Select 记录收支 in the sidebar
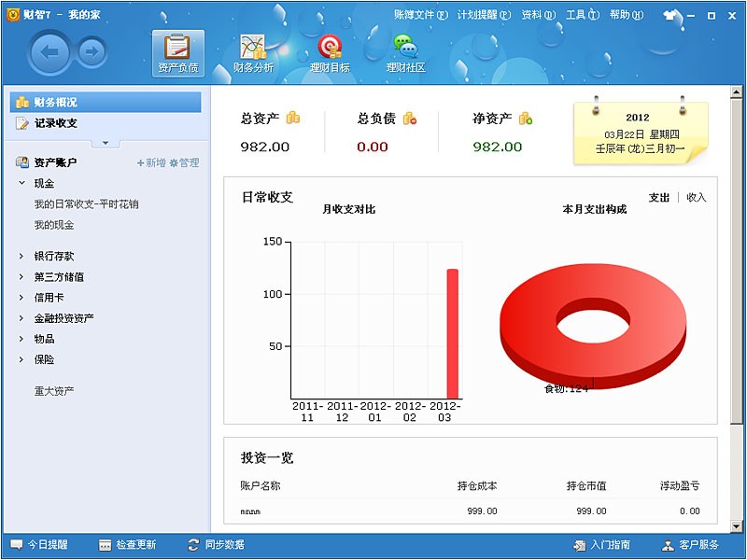This screenshot has width=747, height=560. (56, 123)
